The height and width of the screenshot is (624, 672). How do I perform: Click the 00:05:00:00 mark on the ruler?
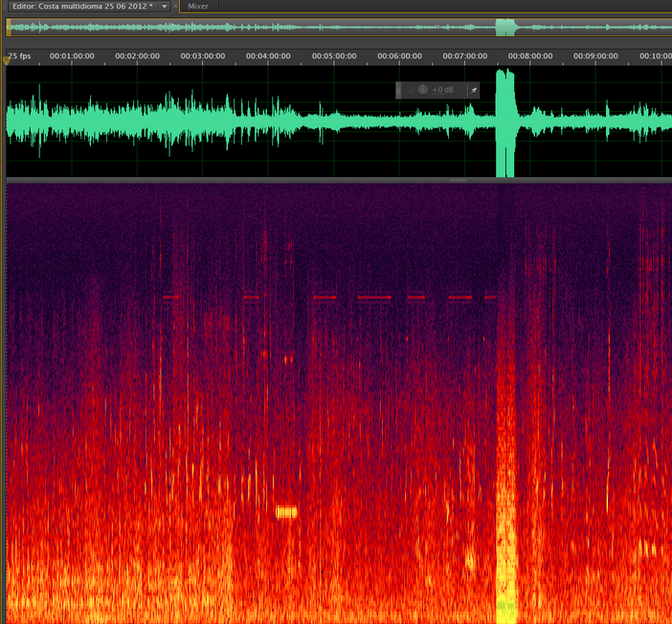click(333, 56)
